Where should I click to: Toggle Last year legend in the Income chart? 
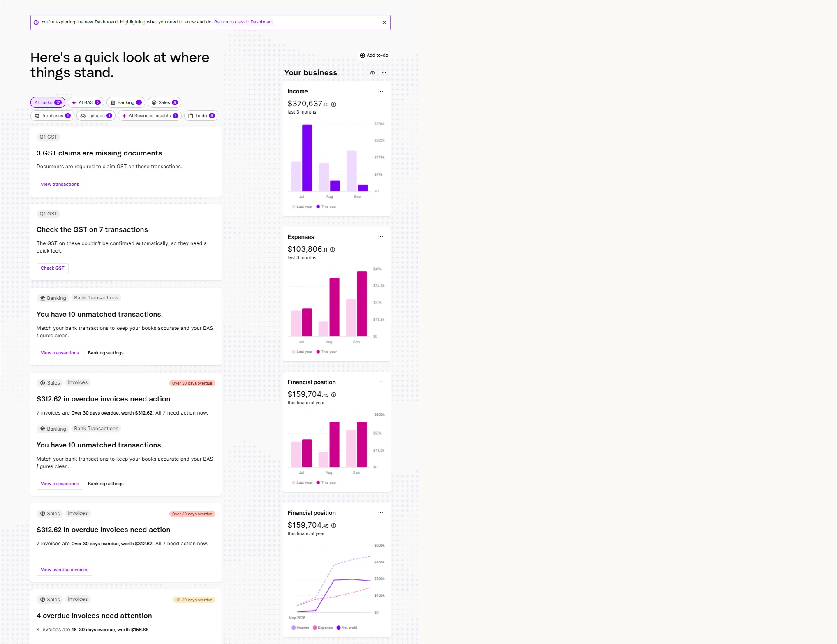click(x=302, y=207)
